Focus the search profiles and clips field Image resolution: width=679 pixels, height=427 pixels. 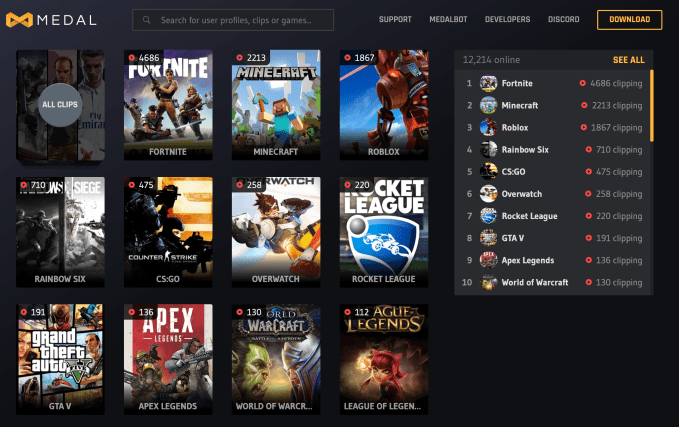tap(233, 20)
